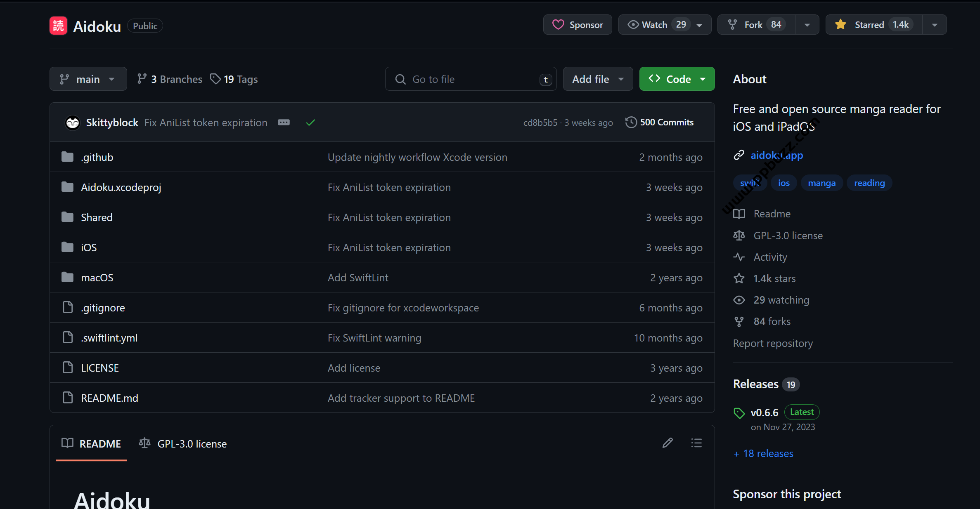Expand commit message ellipsis icon

tap(284, 123)
